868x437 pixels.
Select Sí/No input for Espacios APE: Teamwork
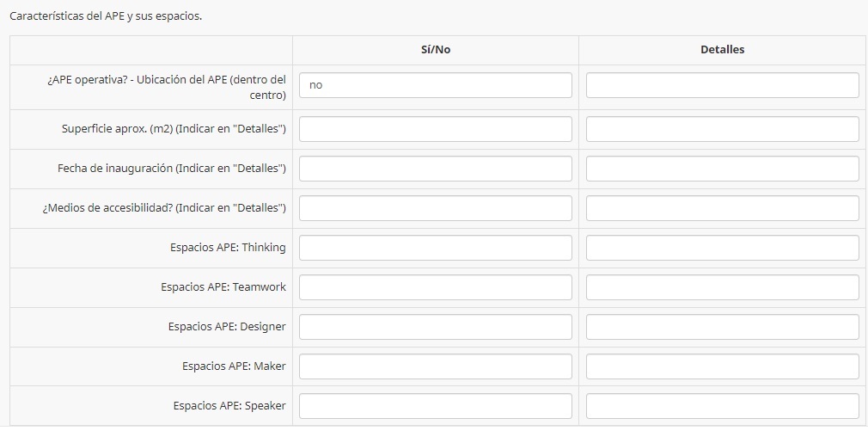[x=435, y=287]
